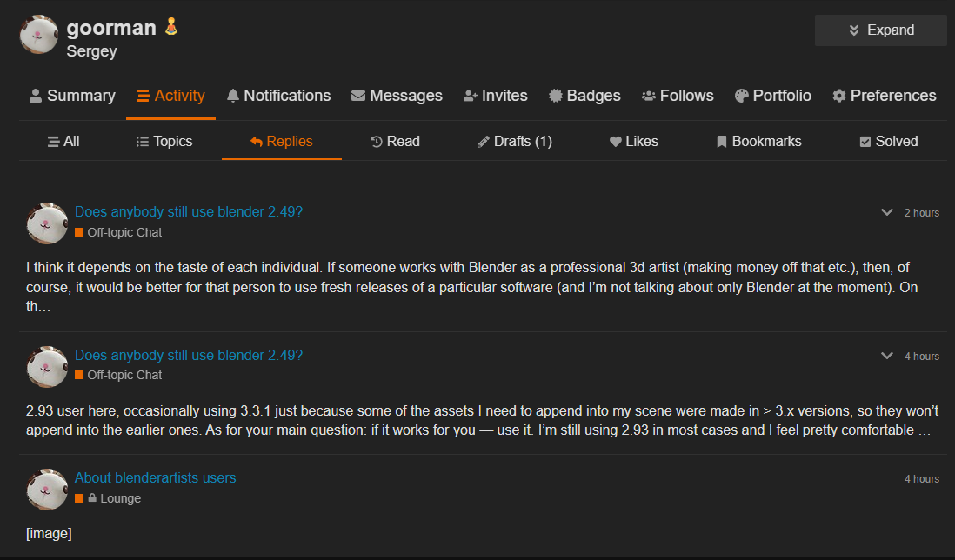Open the 4 hours old Blender 2.49 reply
This screenshot has height=560, width=955.
coord(188,356)
